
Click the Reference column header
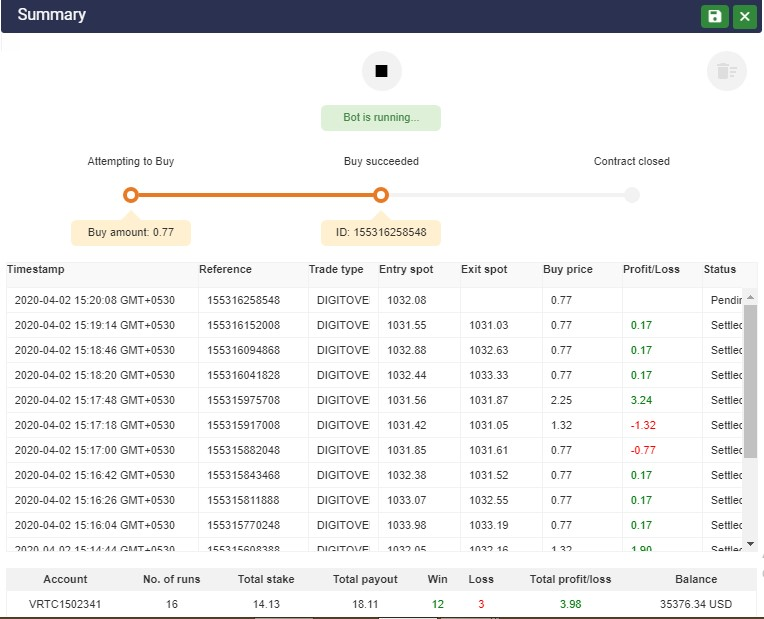[x=225, y=269]
